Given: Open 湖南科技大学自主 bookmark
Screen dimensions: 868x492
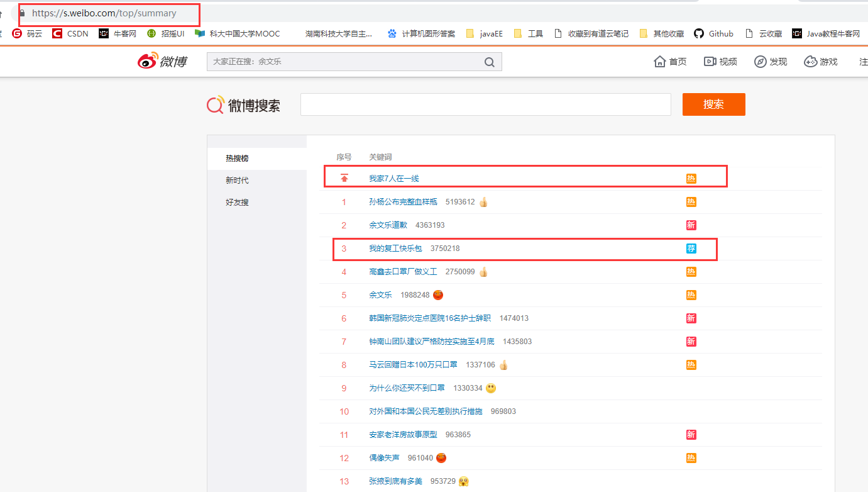Looking at the screenshot, I should pyautogui.click(x=339, y=34).
